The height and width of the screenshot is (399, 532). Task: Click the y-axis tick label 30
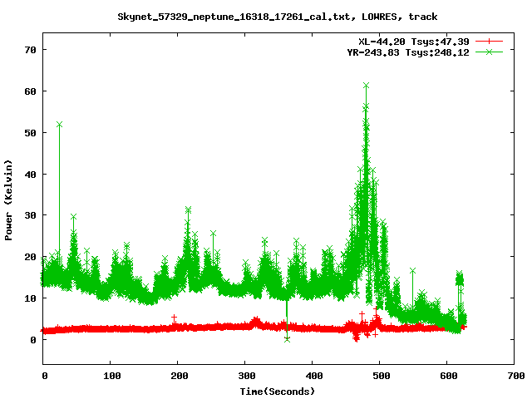click(30, 215)
